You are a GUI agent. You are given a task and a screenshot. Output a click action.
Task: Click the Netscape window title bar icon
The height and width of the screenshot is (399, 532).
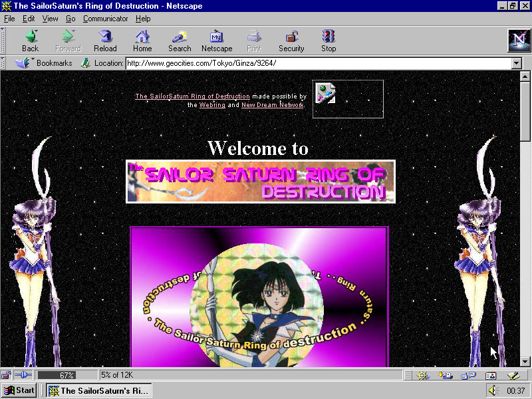point(7,6)
